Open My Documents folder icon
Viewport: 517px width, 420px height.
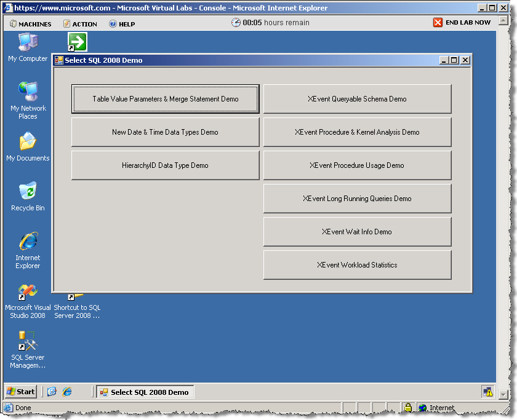(x=28, y=143)
